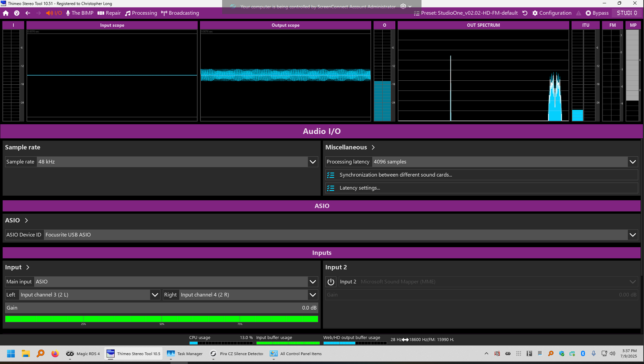Click the Home icon in the toolbar
644x364 pixels.
click(6, 13)
